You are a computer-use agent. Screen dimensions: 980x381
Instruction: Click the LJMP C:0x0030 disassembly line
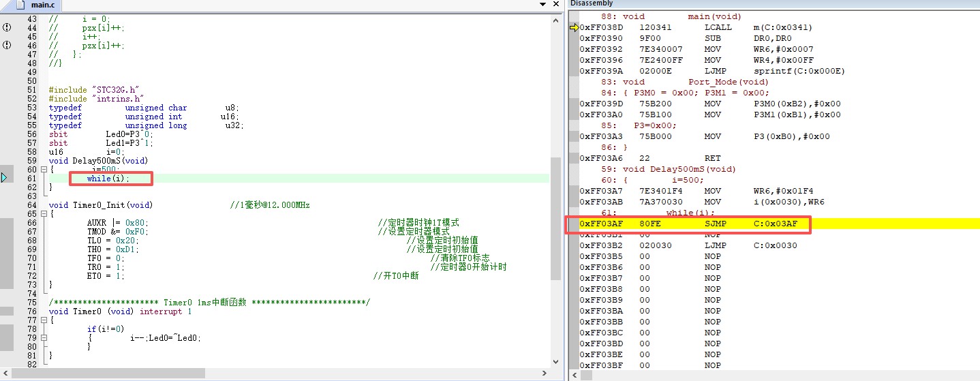688,245
